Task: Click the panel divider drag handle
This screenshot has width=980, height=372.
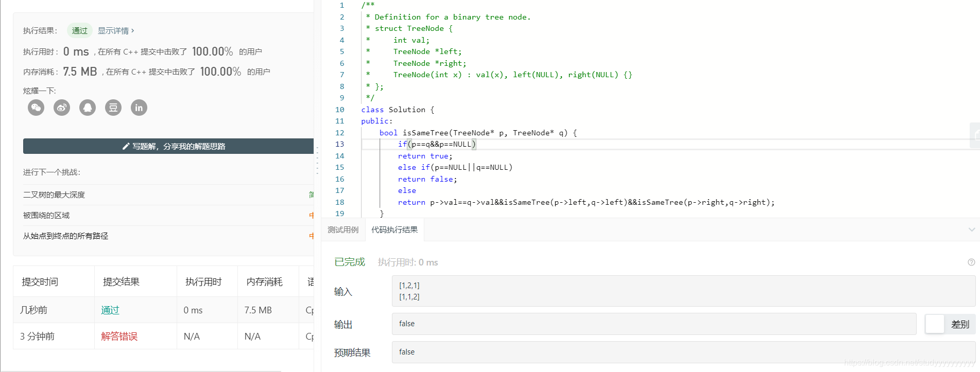Action: pyautogui.click(x=317, y=161)
